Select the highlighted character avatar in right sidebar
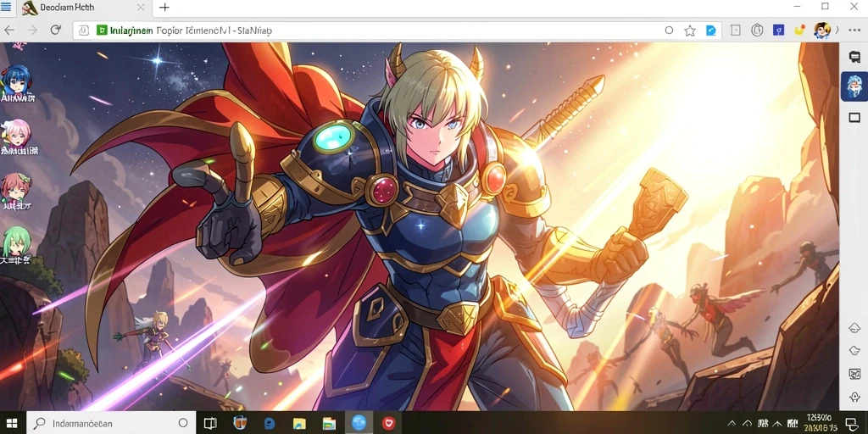The image size is (868, 434). click(854, 86)
